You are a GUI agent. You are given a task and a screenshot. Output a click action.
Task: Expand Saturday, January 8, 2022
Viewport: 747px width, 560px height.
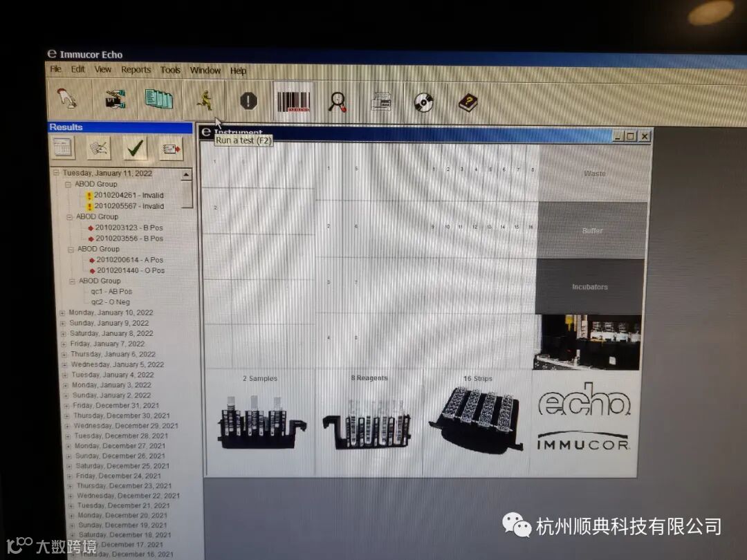click(64, 334)
